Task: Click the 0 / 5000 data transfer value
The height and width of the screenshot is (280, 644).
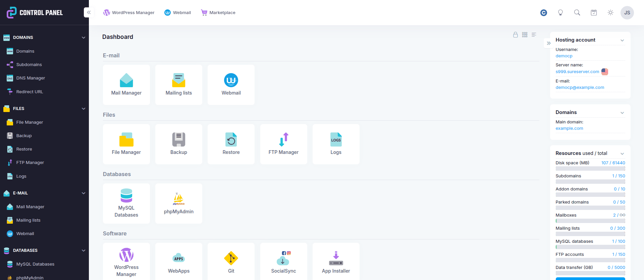Action: click(616, 268)
